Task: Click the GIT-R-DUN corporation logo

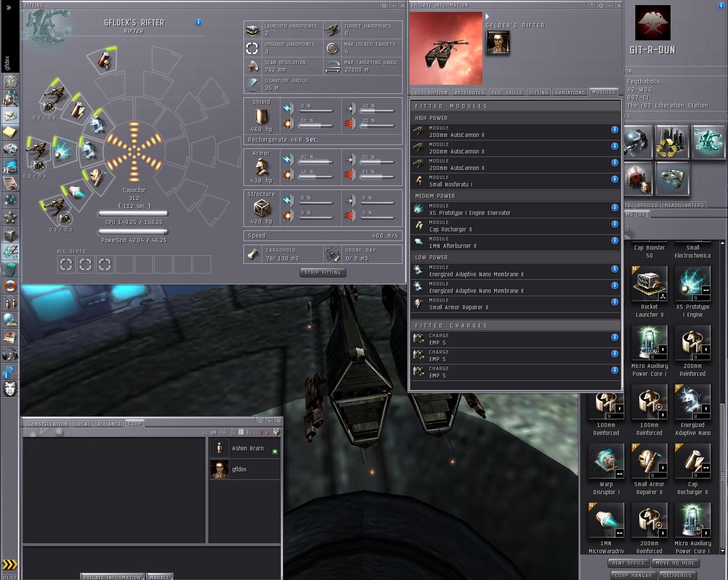Action: click(x=652, y=23)
